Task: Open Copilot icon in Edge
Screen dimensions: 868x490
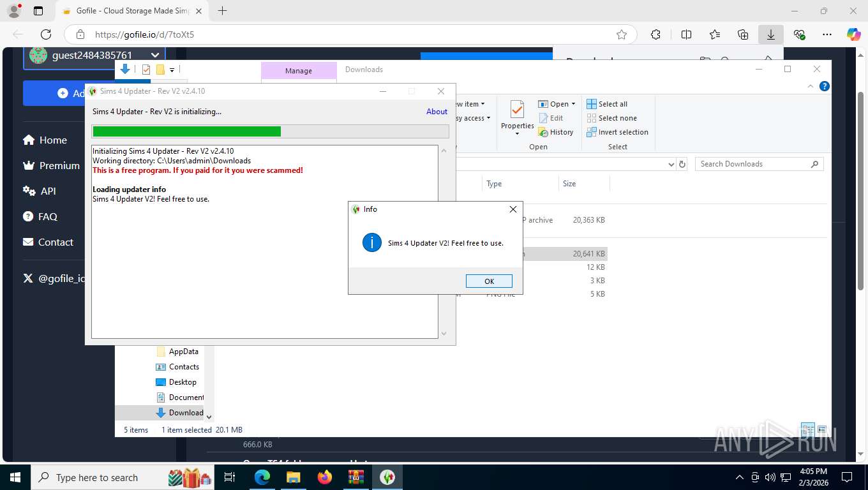Action: point(853,34)
